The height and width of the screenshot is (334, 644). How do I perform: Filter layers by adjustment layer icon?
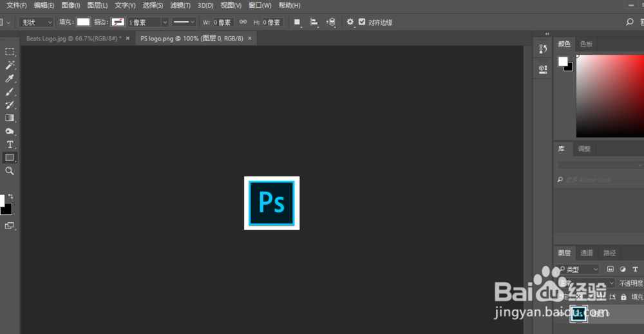(623, 269)
